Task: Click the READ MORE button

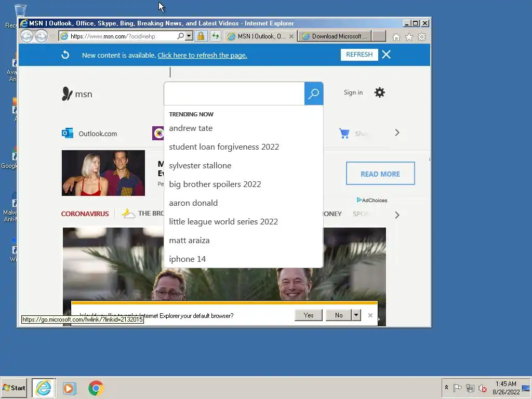Action: coord(380,174)
